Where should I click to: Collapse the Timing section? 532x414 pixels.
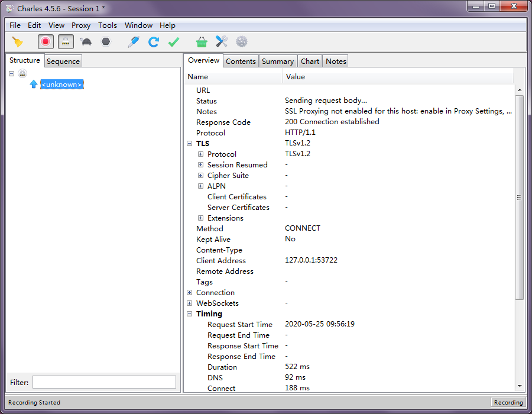click(190, 313)
